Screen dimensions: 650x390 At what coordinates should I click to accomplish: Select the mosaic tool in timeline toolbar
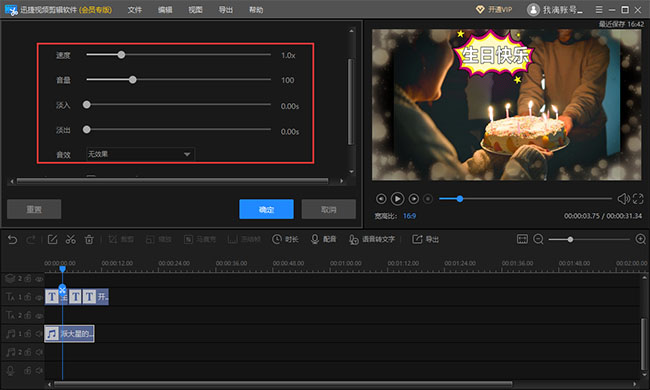point(200,240)
